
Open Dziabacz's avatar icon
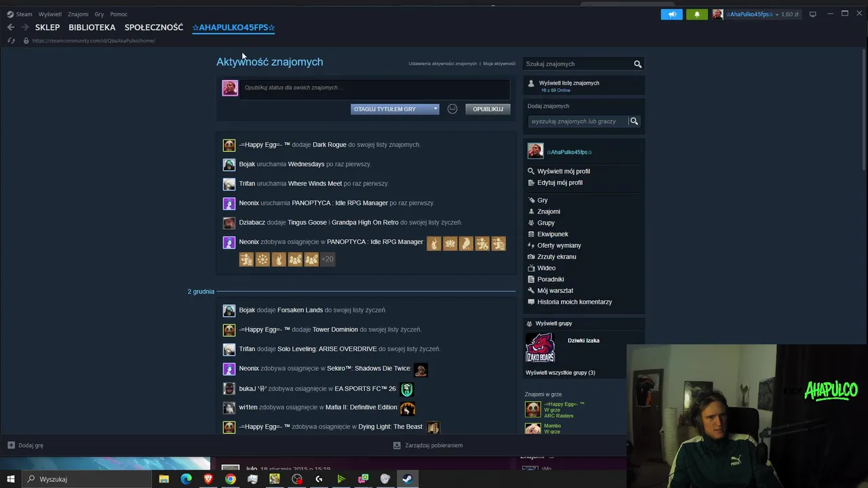click(x=229, y=222)
